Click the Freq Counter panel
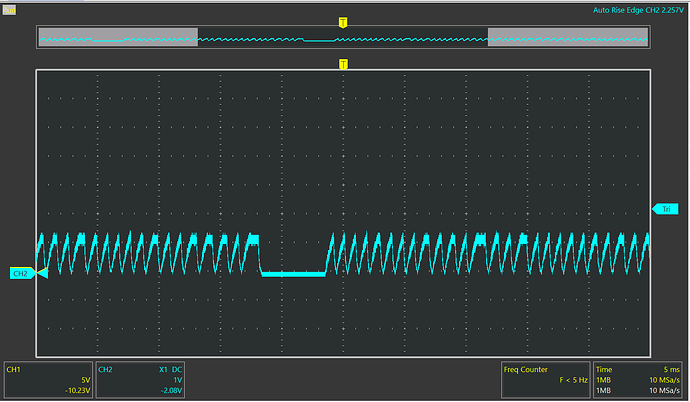 (x=544, y=379)
